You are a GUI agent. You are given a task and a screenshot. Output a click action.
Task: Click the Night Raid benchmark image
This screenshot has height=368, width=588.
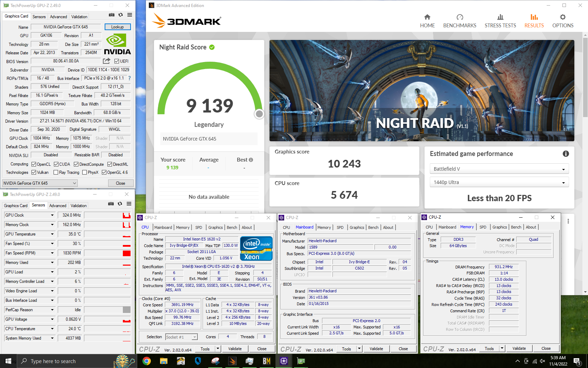tap(422, 90)
